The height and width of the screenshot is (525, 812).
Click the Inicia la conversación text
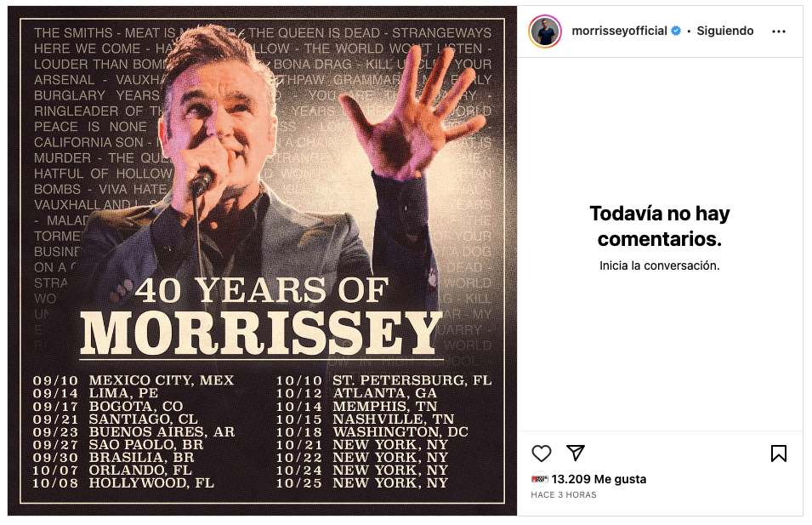click(x=660, y=265)
